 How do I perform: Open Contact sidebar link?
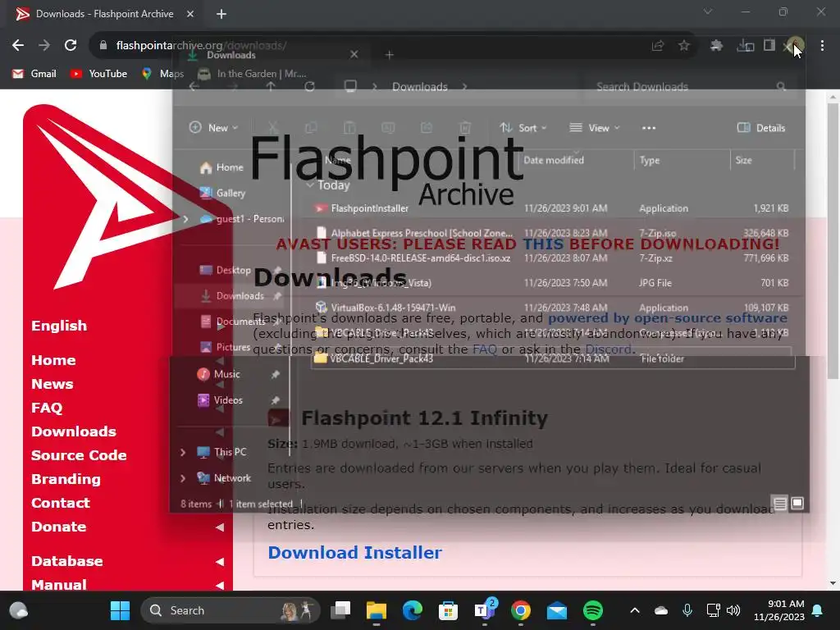click(x=61, y=503)
